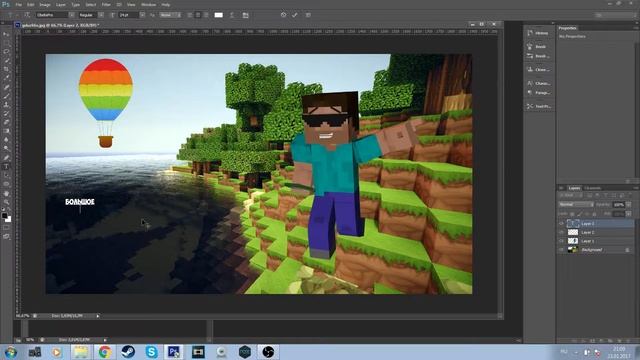Open the foreground color picker

tap(4, 216)
